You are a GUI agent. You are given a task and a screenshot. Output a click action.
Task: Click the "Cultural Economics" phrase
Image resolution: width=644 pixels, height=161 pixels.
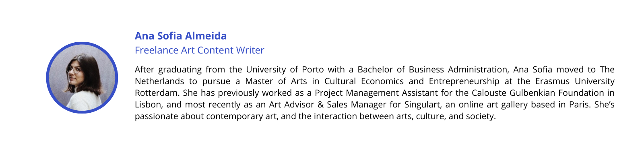[x=364, y=81]
